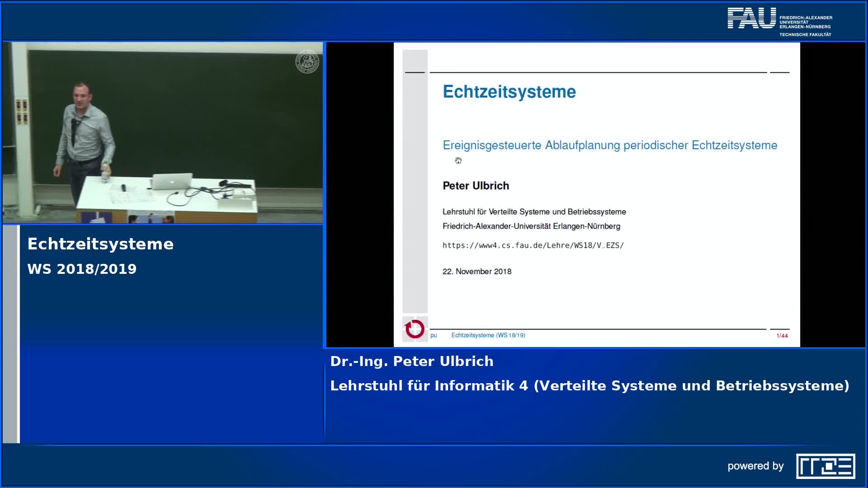Click the Dr.-Ing. Peter Ulbrich caption

pyautogui.click(x=411, y=361)
